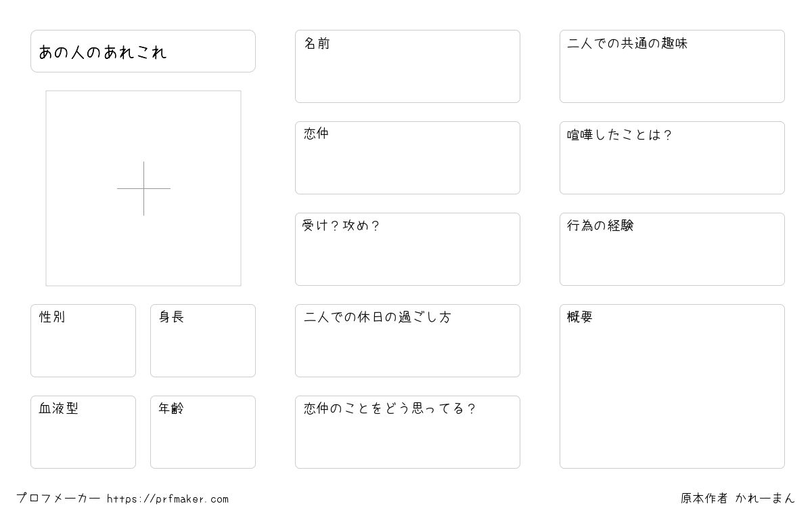Select the あの人のあれこれ title field
The width and height of the screenshot is (812, 508).
143,51
